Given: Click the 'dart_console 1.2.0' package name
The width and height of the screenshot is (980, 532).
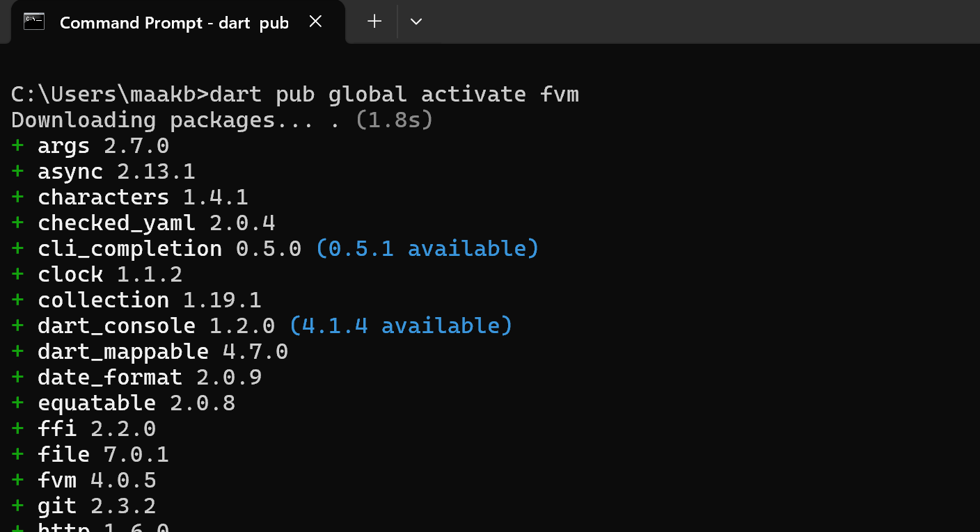Looking at the screenshot, I should (156, 325).
